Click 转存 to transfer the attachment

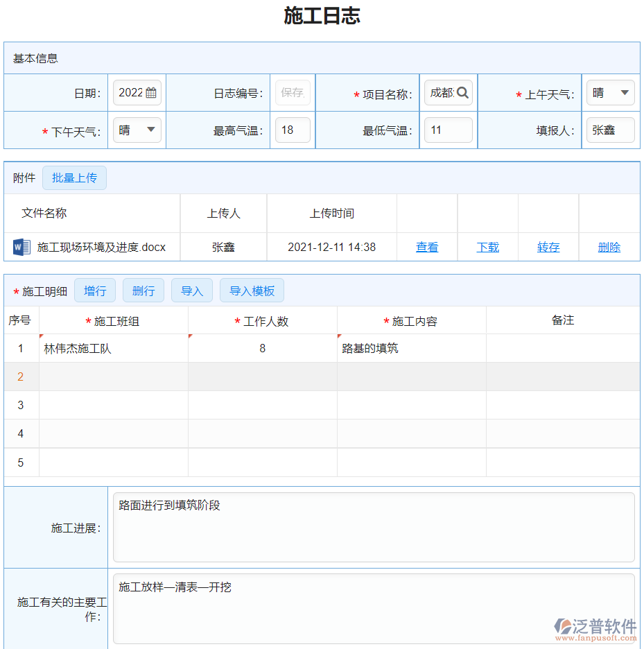click(x=548, y=246)
